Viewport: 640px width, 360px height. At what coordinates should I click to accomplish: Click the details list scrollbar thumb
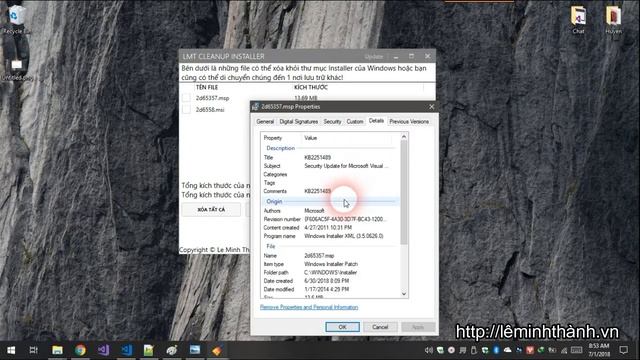tap(404, 193)
